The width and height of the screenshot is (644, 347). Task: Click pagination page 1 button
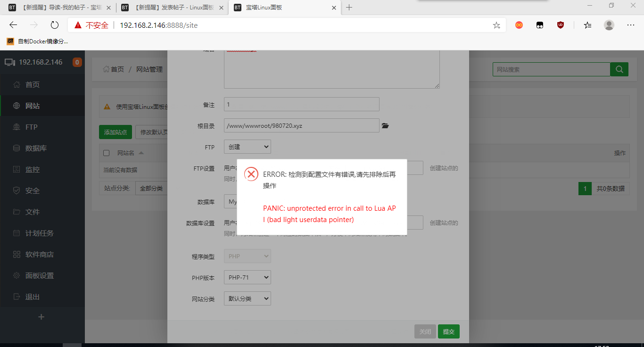tap(585, 189)
